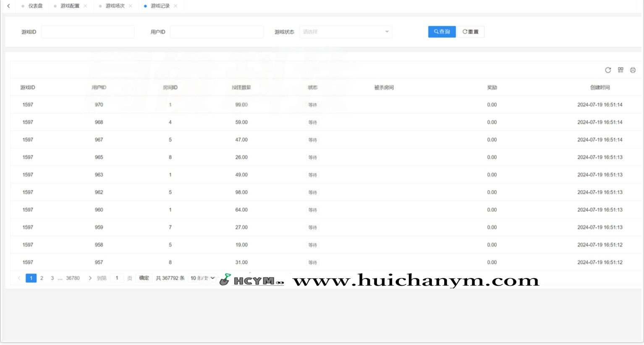This screenshot has width=644, height=345.
Task: Focus the 用户ID input field
Action: [217, 32]
